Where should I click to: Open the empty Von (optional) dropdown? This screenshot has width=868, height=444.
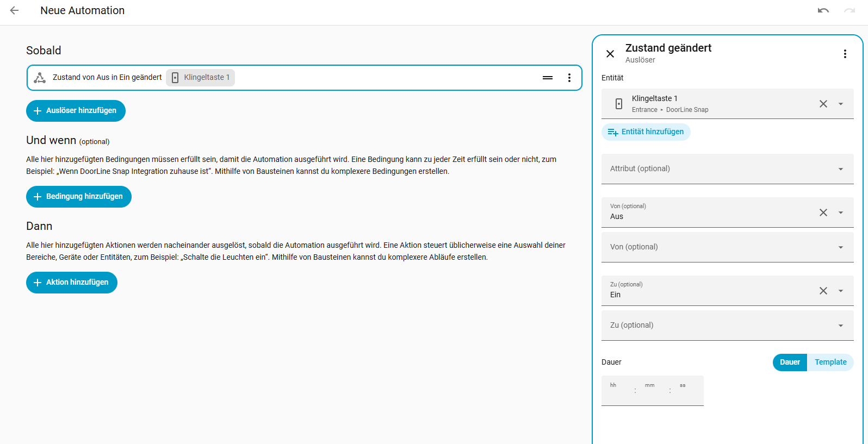tap(728, 247)
